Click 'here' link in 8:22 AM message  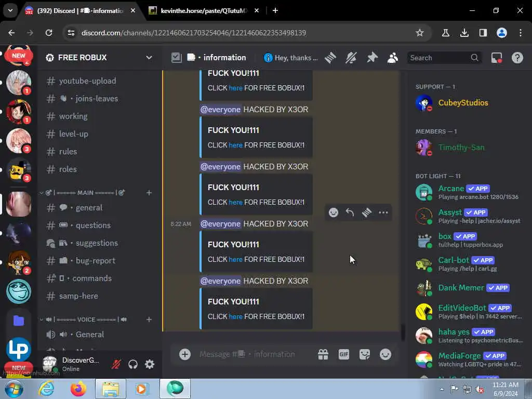[x=235, y=259]
